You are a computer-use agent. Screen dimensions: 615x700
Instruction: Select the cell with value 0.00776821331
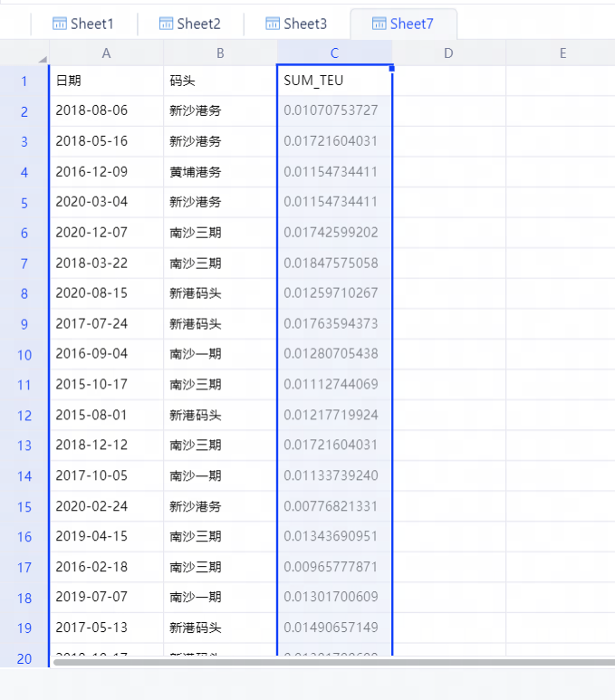pyautogui.click(x=334, y=506)
